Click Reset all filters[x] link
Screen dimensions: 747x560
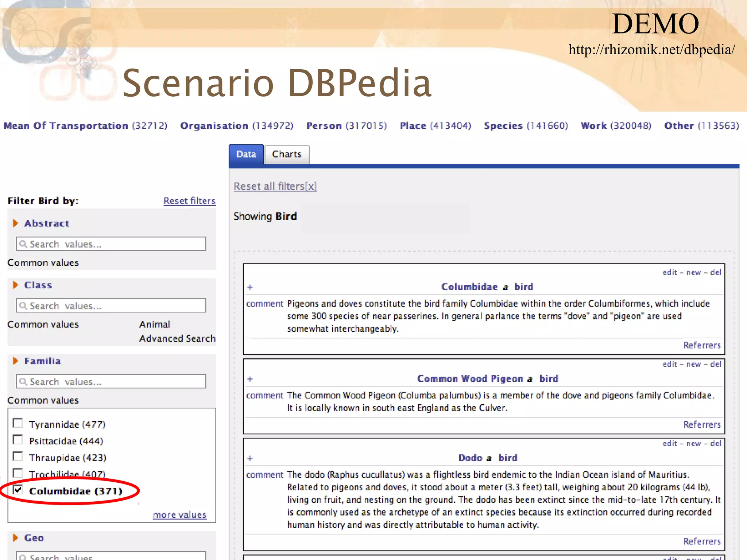pos(275,186)
